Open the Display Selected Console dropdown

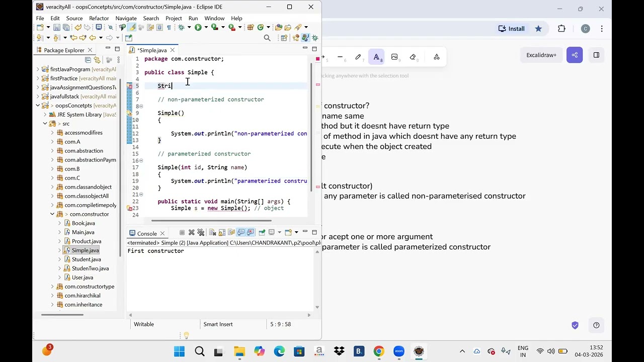pyautogui.click(x=279, y=232)
